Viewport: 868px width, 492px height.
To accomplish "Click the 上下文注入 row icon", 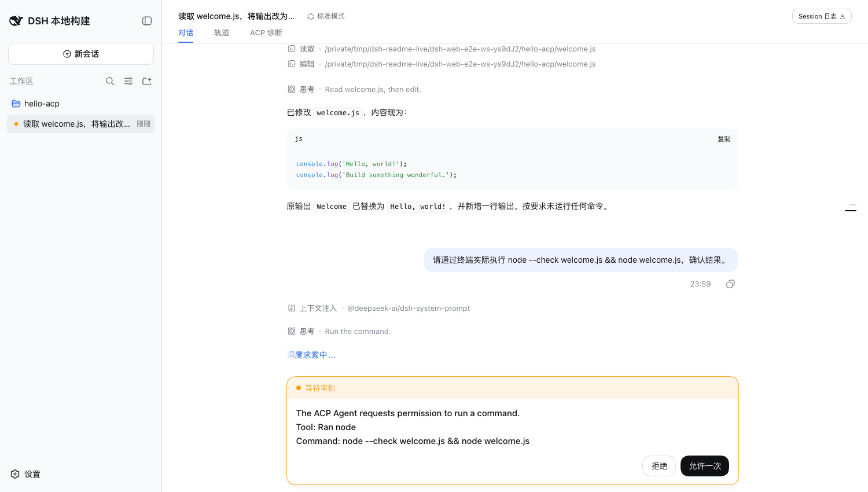I will pyautogui.click(x=292, y=309).
